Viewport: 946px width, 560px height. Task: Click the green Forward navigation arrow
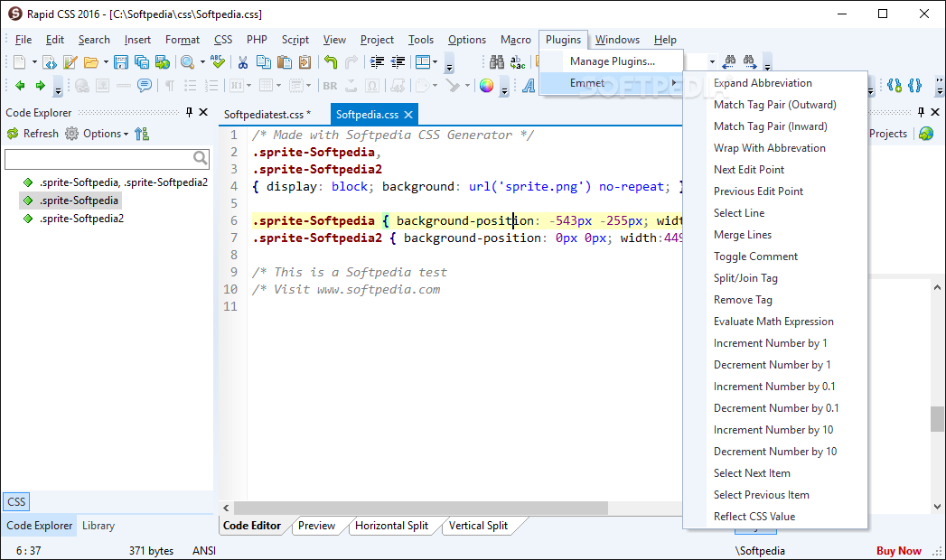click(x=41, y=86)
